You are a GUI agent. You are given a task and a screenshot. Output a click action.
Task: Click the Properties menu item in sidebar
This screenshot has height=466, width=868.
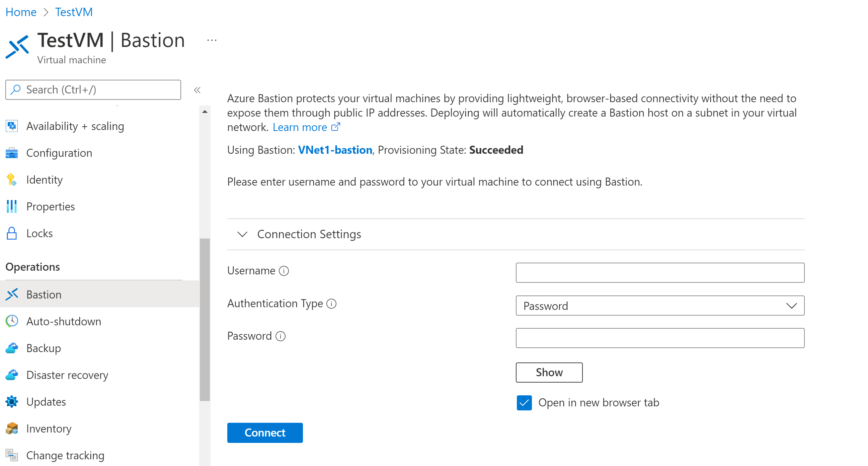click(x=51, y=206)
